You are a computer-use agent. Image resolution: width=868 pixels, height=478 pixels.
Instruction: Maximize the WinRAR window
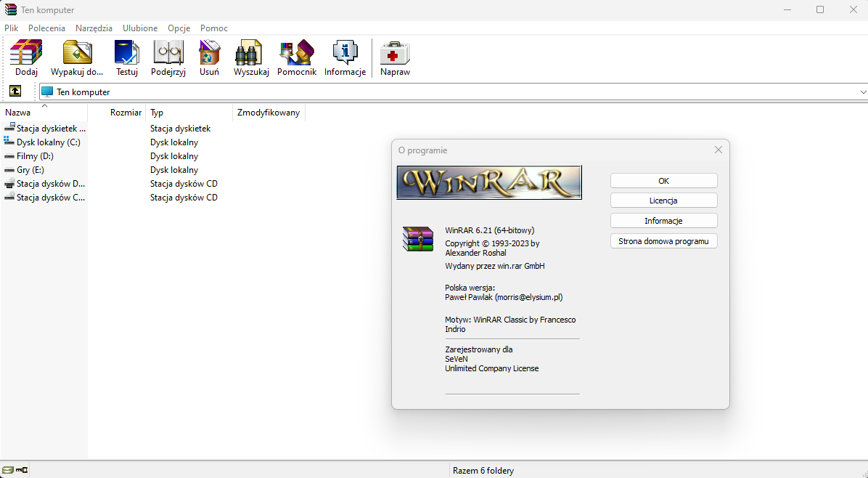point(820,9)
